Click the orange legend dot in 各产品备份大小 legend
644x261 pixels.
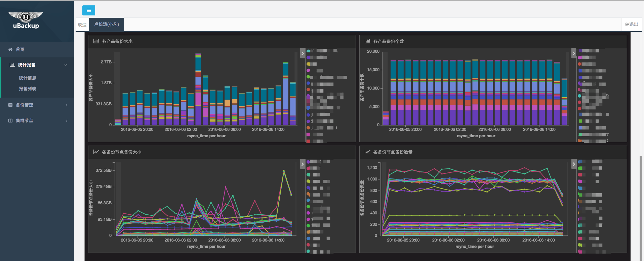308,128
